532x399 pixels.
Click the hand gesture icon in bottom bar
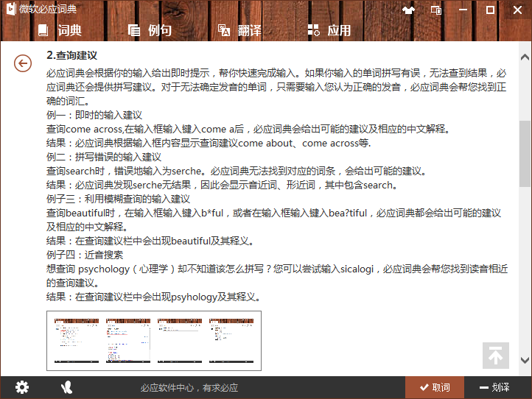point(66,387)
